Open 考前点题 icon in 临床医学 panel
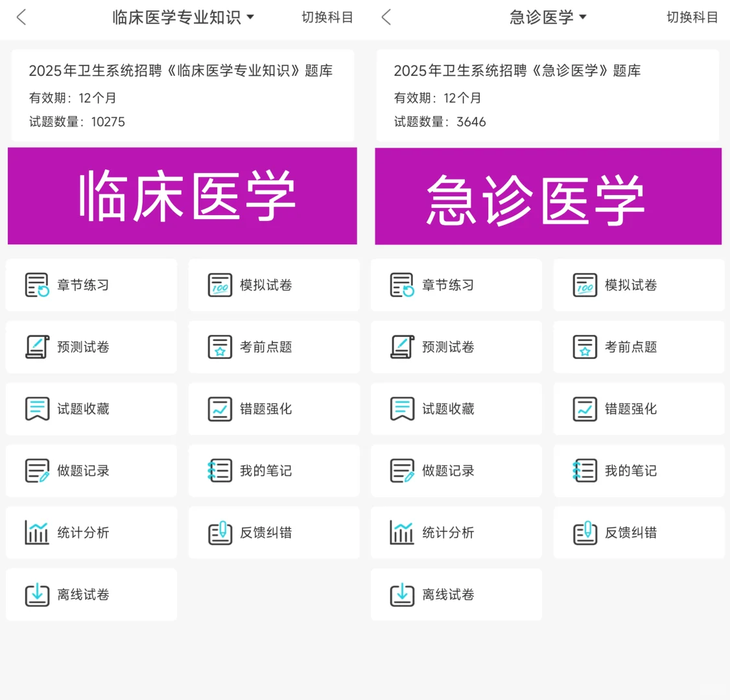 pos(220,347)
